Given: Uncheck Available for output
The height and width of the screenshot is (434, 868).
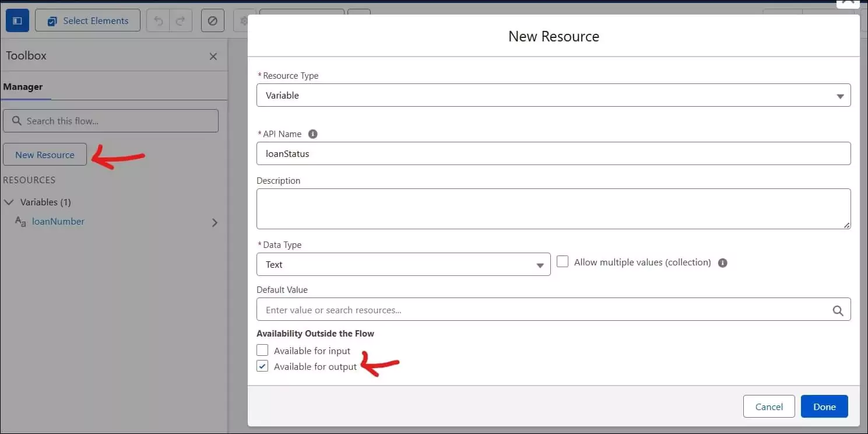Looking at the screenshot, I should pyautogui.click(x=262, y=366).
